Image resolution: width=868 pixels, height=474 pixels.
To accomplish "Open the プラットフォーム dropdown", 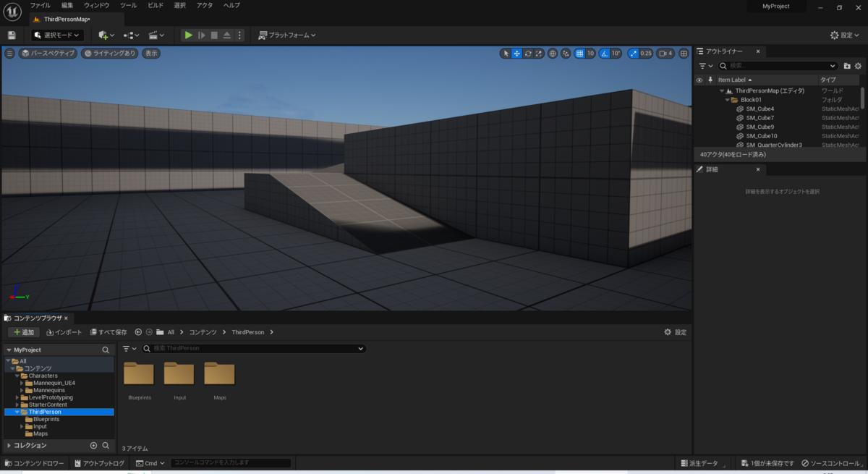I will 287,35.
